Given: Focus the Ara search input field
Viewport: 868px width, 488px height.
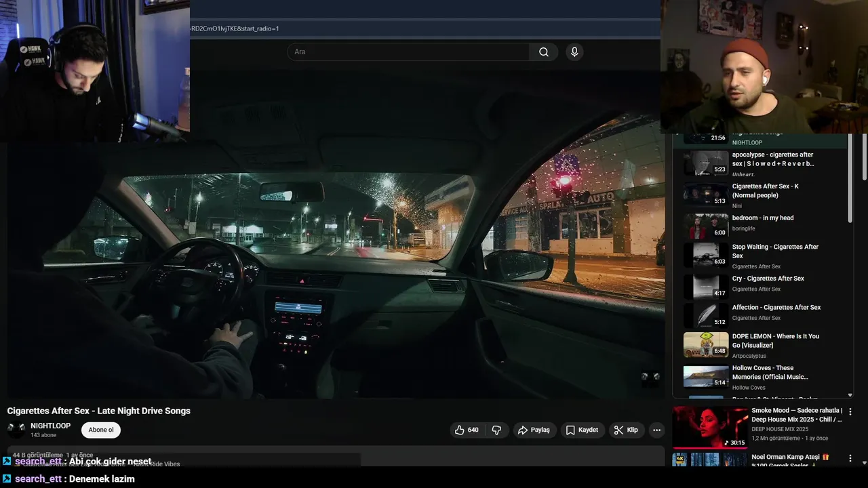Looking at the screenshot, I should point(408,52).
